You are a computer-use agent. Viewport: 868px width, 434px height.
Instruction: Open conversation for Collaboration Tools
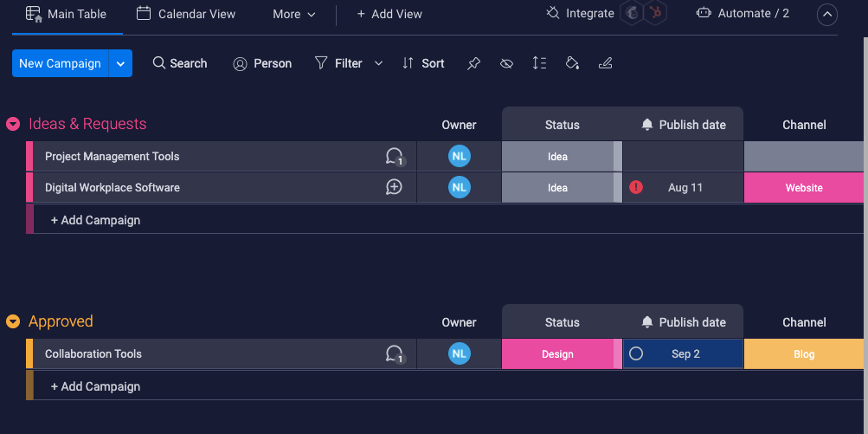point(395,354)
